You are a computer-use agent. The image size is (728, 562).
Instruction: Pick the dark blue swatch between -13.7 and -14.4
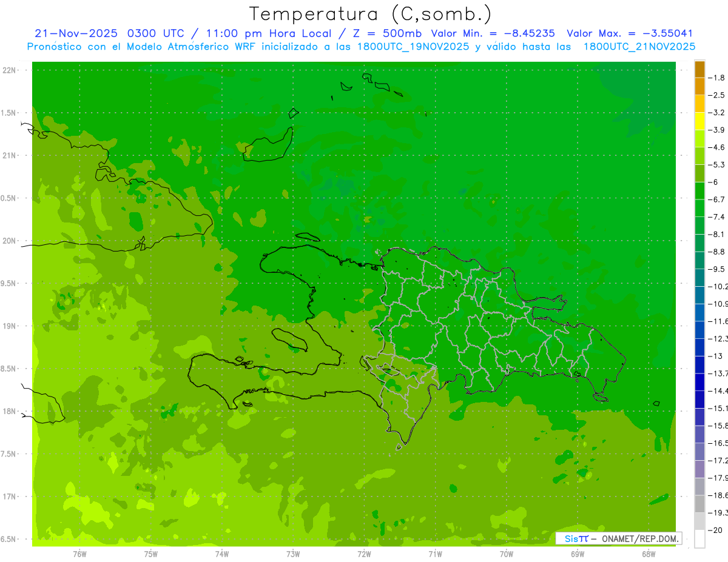pyautogui.click(x=699, y=382)
